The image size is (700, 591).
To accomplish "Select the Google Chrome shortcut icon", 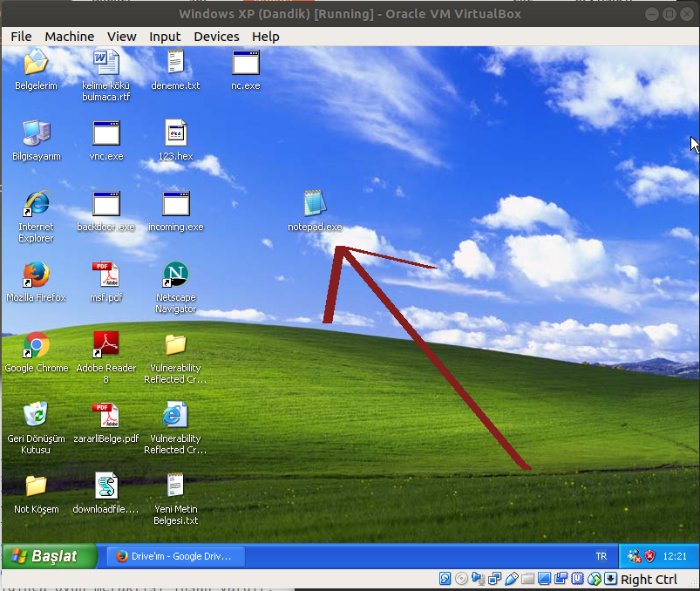I will point(36,344).
